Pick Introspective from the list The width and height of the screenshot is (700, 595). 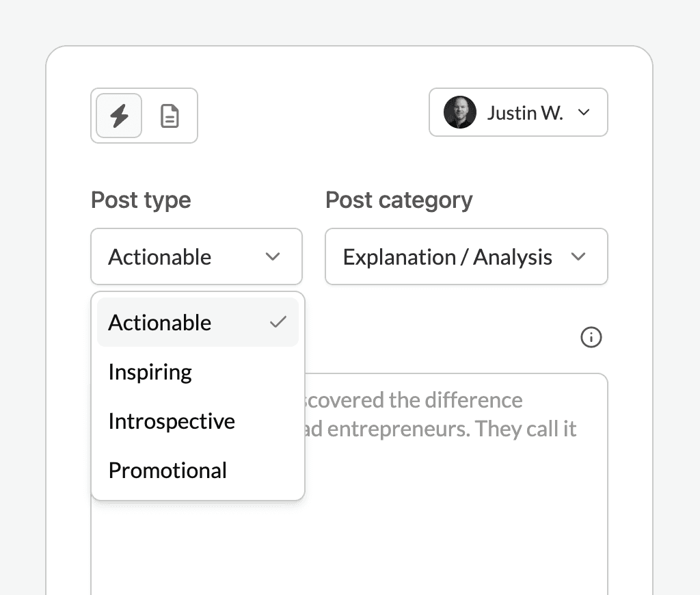click(172, 421)
